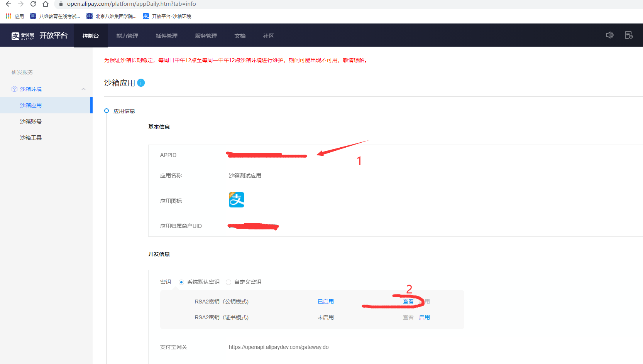Click the browser address bar URL
This screenshot has width=643, height=364.
[132, 4]
